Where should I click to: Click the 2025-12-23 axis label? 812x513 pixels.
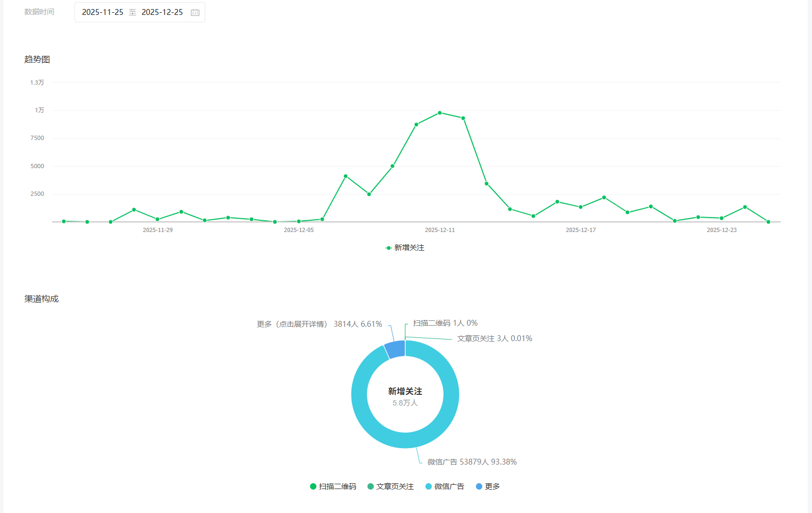(x=722, y=230)
